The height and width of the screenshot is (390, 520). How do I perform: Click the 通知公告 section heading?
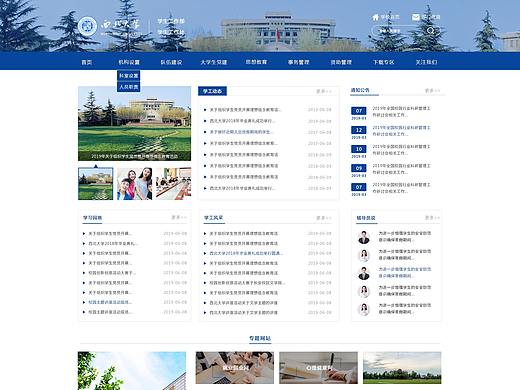point(360,90)
